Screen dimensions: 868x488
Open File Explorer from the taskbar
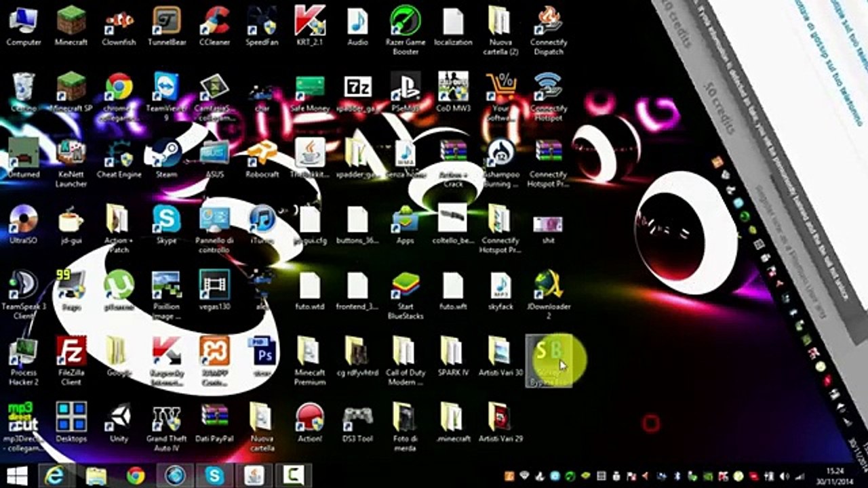click(96, 475)
